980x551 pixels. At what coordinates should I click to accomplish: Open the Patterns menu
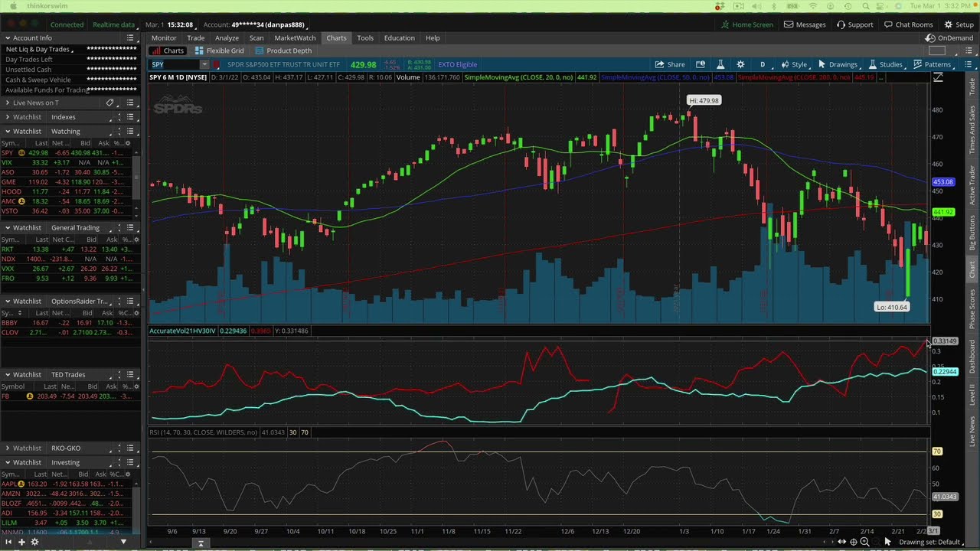[x=932, y=64]
